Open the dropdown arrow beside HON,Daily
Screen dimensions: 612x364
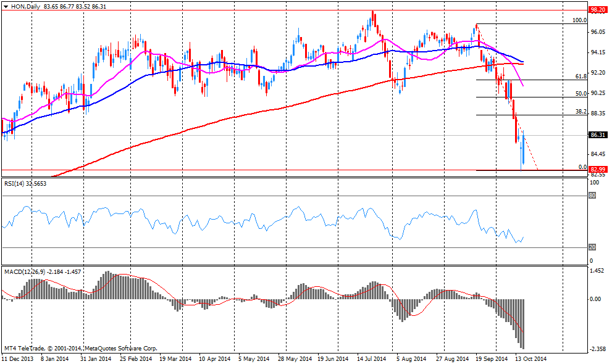(6, 6)
